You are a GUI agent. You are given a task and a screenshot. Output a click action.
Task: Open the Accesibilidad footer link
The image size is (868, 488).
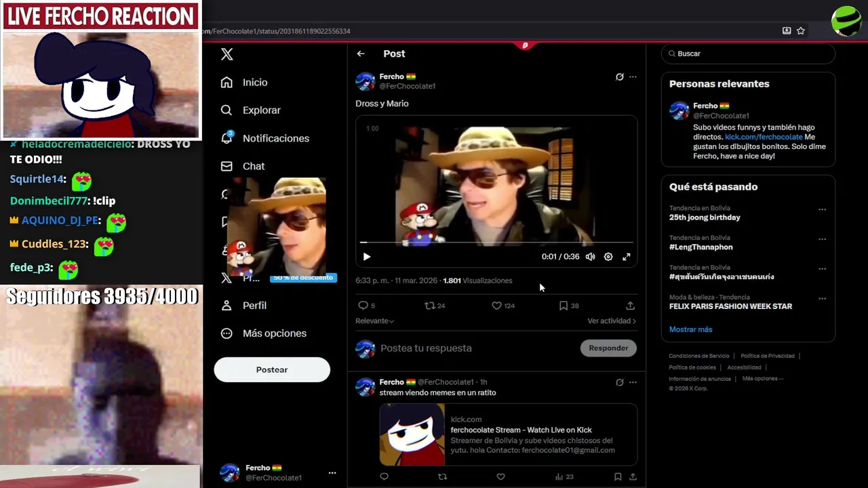744,367
